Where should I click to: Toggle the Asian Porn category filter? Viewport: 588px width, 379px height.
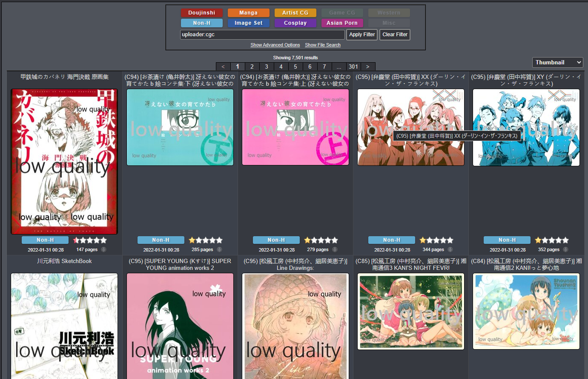[342, 23]
